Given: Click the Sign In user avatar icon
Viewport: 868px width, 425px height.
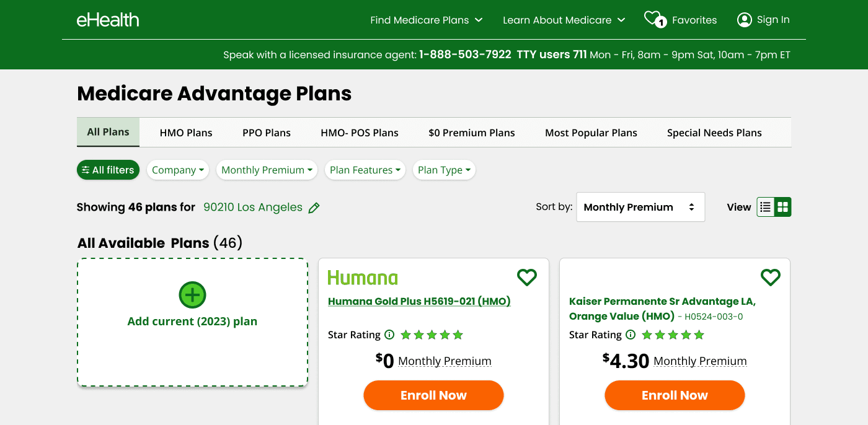Looking at the screenshot, I should pos(744,20).
